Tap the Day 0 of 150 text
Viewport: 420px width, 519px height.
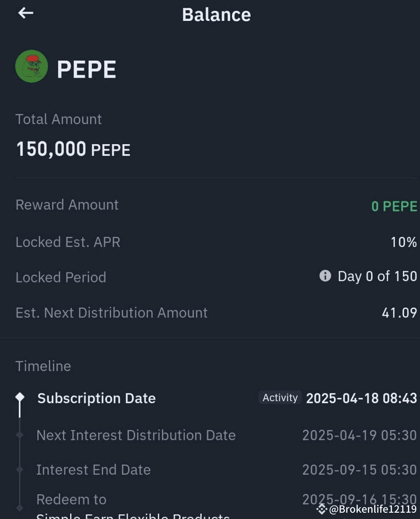tap(377, 276)
